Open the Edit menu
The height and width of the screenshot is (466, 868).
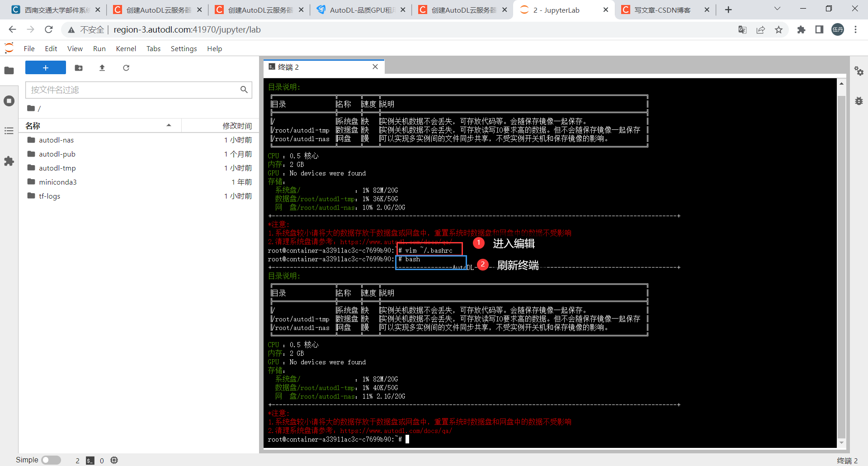tap(51, 49)
